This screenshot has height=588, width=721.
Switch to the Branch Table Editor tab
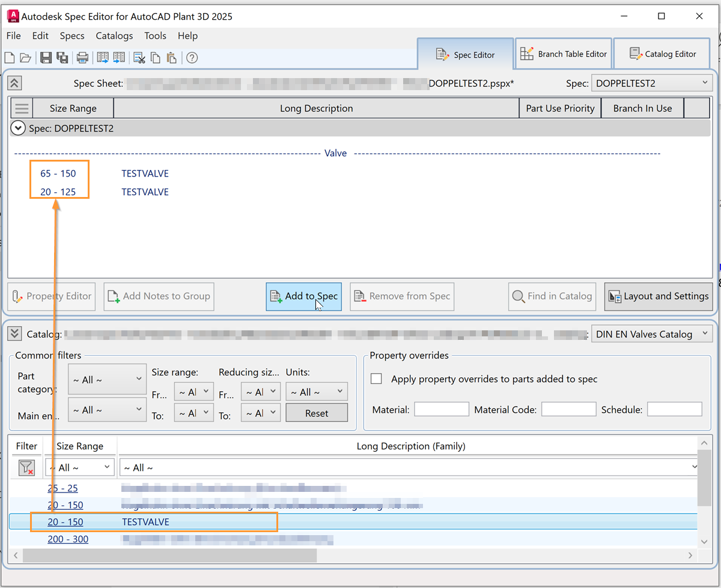point(564,54)
